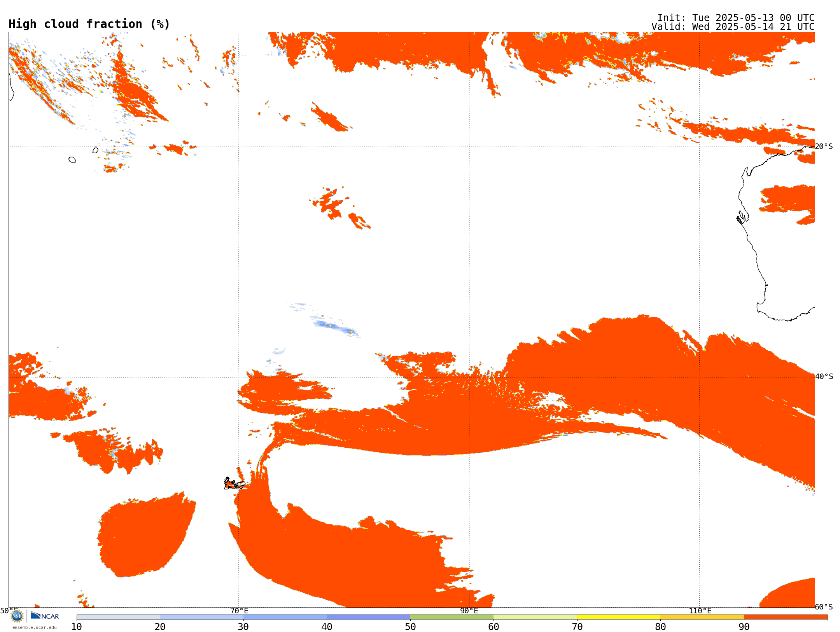The image size is (840, 632).
Task: Click the 90+ orange-red colorbar segment
Action: point(786,617)
